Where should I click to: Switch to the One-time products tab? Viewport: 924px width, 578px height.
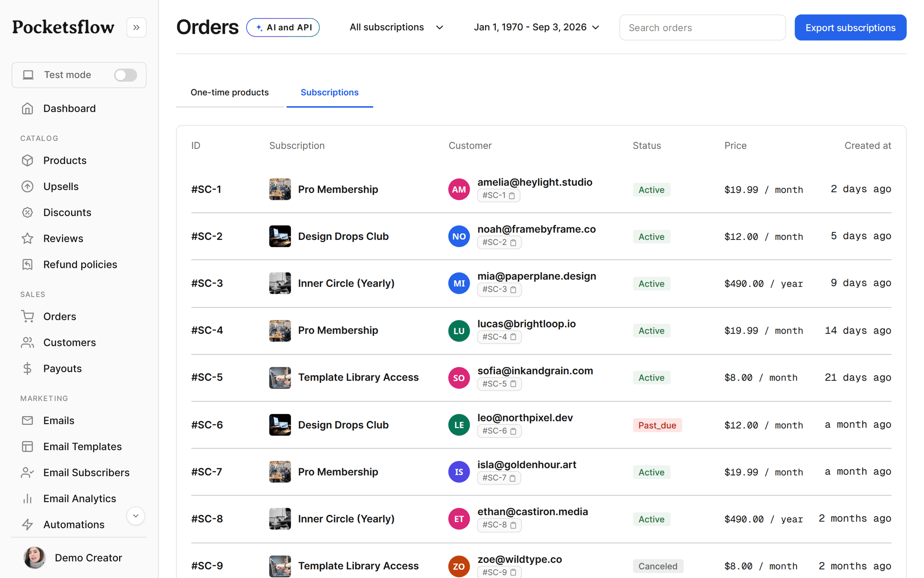(230, 92)
